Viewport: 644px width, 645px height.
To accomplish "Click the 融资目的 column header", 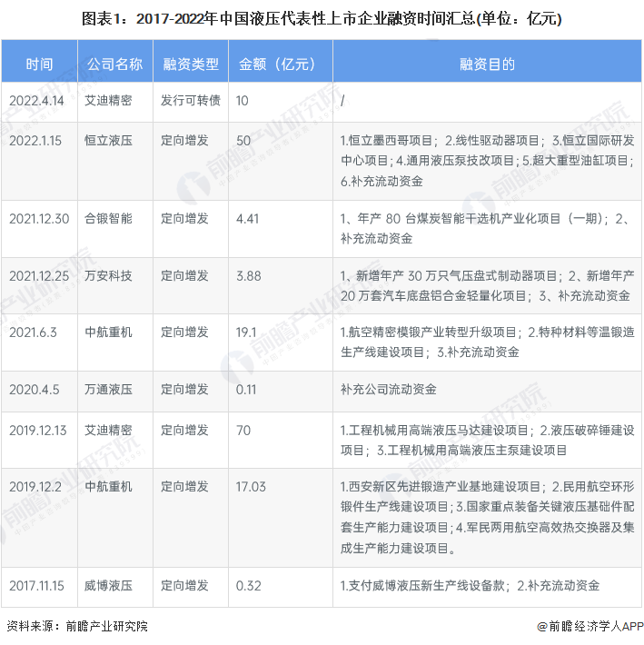I will (488, 64).
